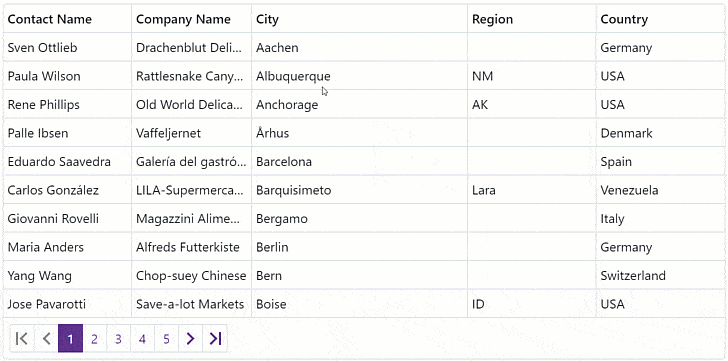This screenshot has height=361, width=728.
Task: Click the Save-a-lot Markets company cell
Action: pyautogui.click(x=191, y=304)
